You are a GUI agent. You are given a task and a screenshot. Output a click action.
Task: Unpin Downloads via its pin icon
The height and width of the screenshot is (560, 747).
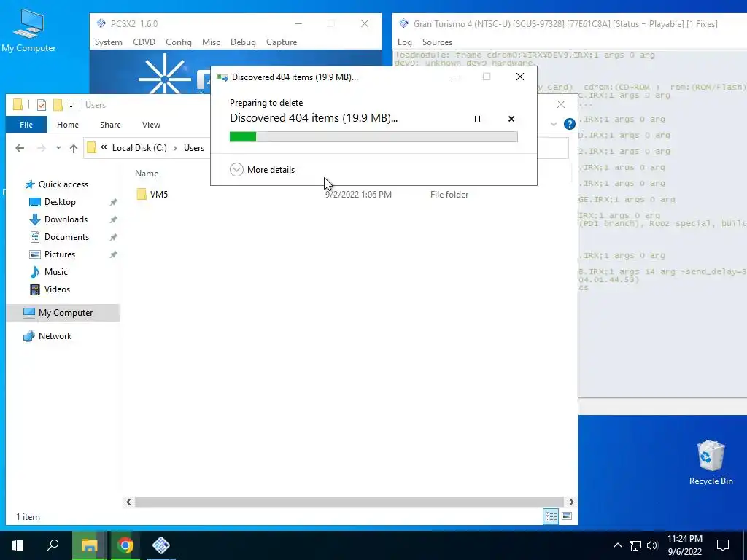click(x=113, y=219)
